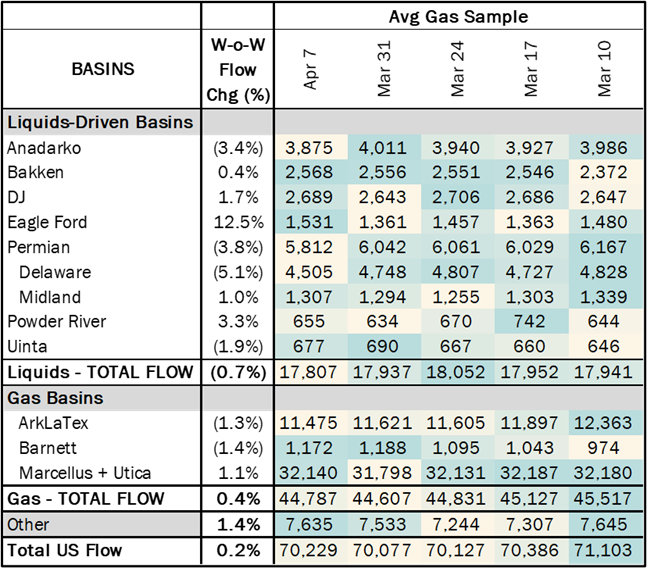This screenshot has height=568, width=647.
Task: Select the 'Delaware' row label
Action: tap(55, 272)
